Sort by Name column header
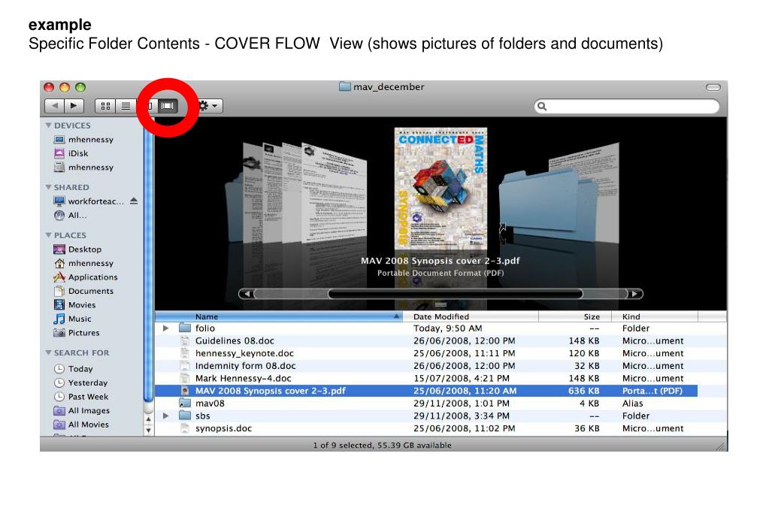The image size is (769, 532). pos(280,317)
